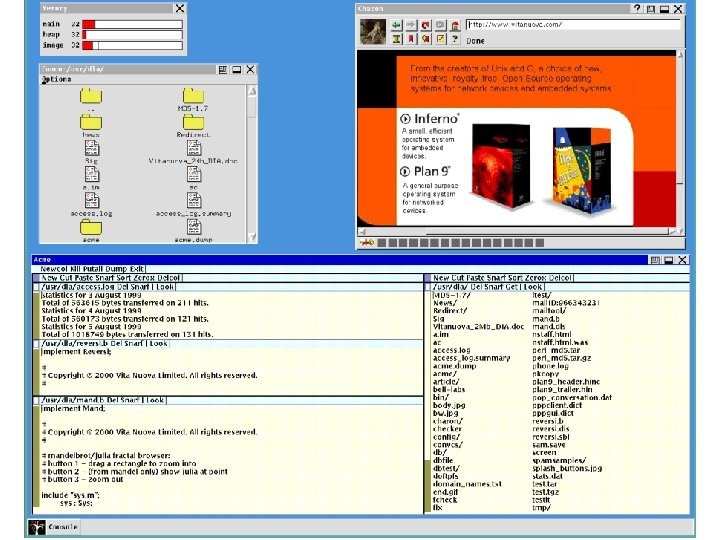Click the red bookmark icon in Charon
Screen dimensions: 720x540
click(x=411, y=39)
